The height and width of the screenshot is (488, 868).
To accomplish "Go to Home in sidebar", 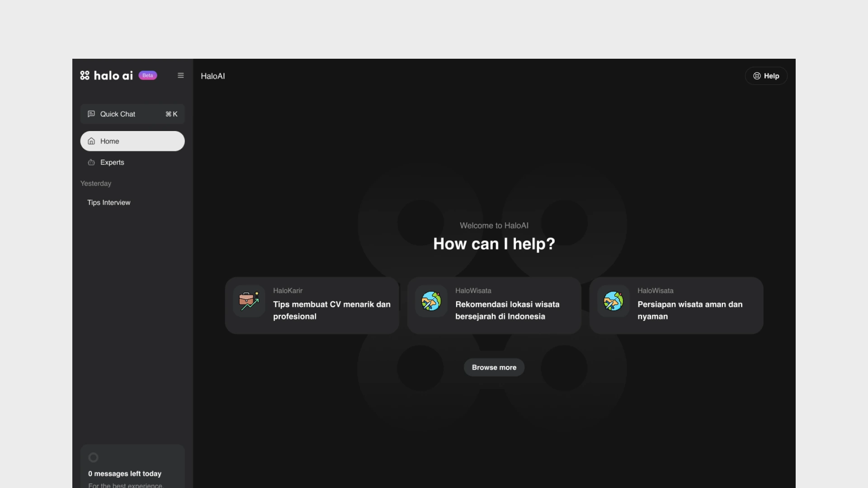I will (x=132, y=141).
